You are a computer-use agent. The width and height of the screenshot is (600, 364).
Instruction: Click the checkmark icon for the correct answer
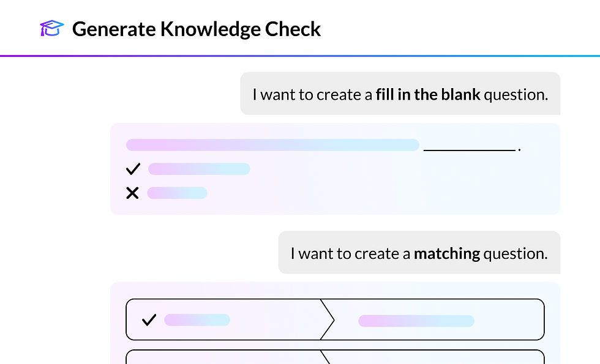(132, 169)
